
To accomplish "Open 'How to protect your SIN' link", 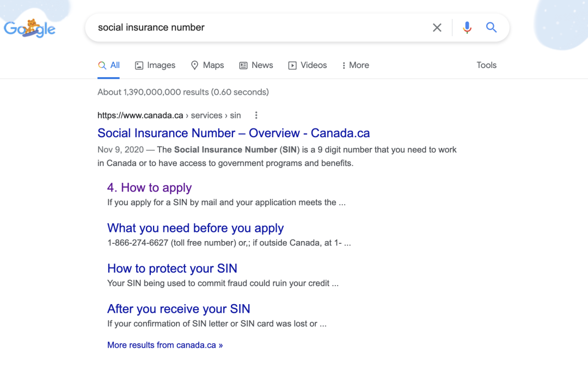I will click(x=172, y=268).
